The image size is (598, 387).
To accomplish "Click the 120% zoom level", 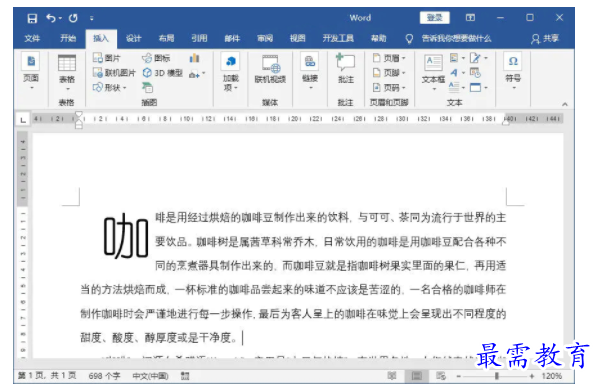I will [x=551, y=376].
